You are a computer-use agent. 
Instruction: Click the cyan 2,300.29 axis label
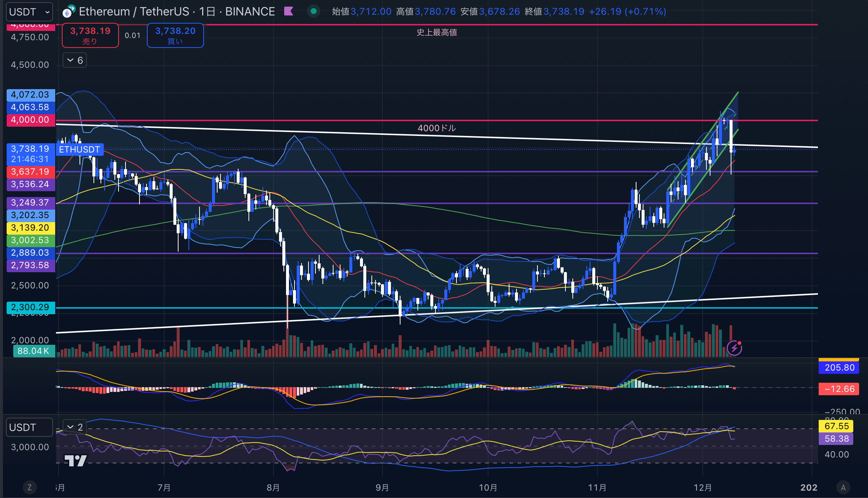[31, 307]
